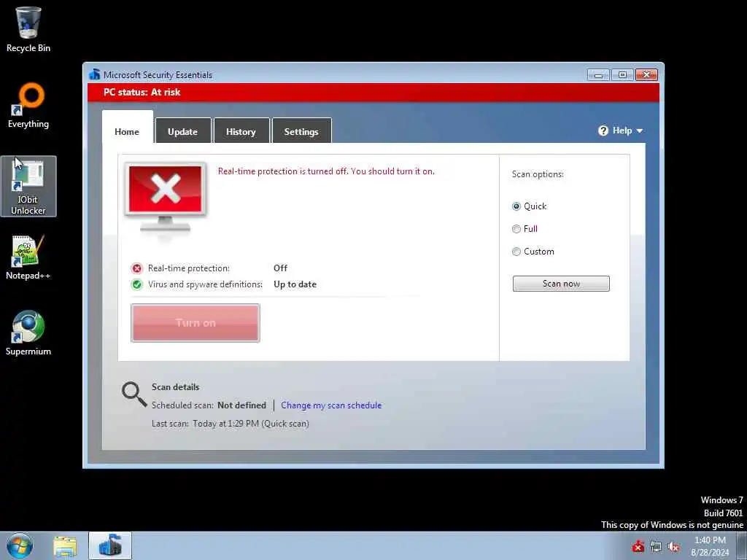Click the red Security Essentials tray icon
The image size is (747, 560).
click(x=638, y=547)
